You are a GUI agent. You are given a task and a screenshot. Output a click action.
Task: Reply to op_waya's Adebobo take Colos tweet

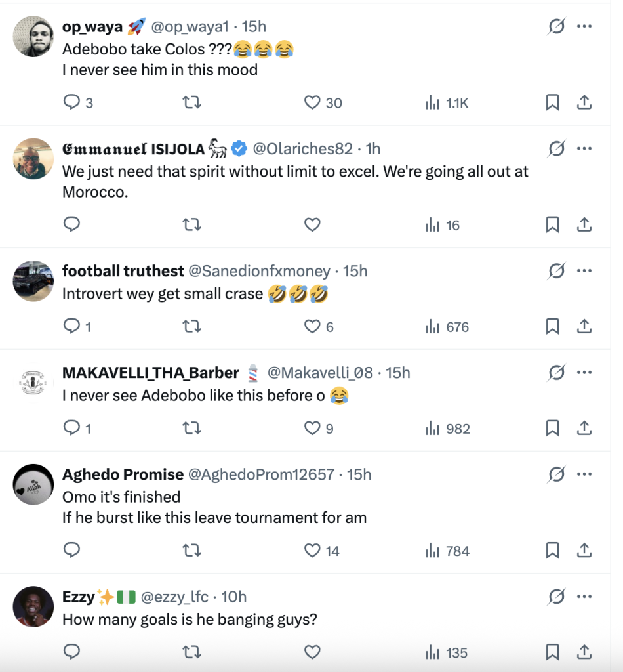click(71, 102)
